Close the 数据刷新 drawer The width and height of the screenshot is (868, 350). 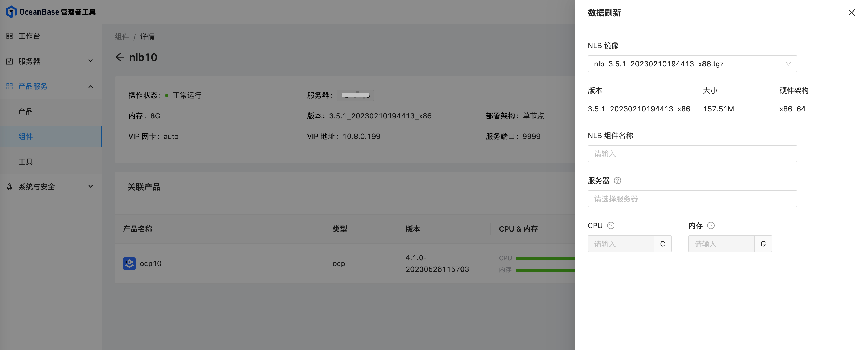click(x=852, y=13)
